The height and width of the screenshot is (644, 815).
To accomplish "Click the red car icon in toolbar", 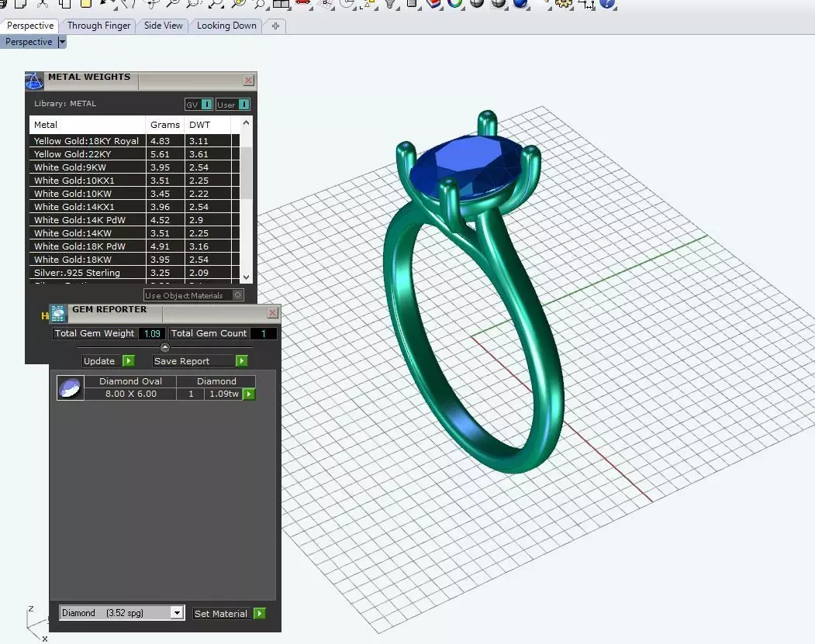I will click(x=302, y=3).
